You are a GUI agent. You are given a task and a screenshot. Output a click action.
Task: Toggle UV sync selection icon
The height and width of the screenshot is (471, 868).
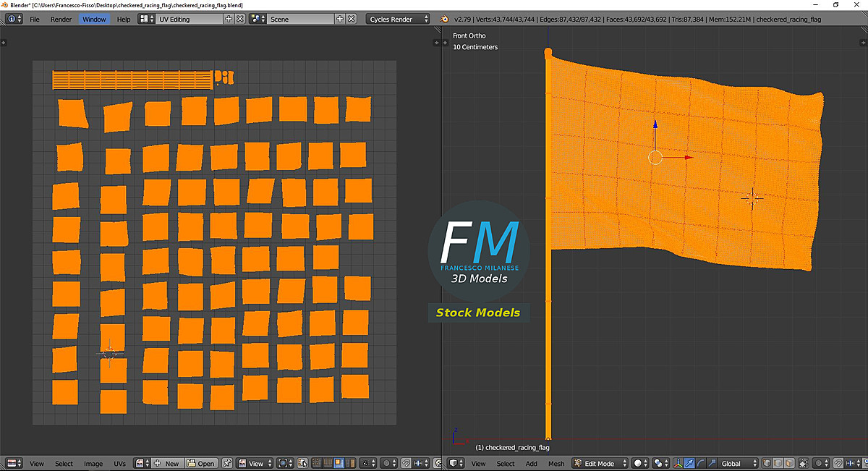304,463
